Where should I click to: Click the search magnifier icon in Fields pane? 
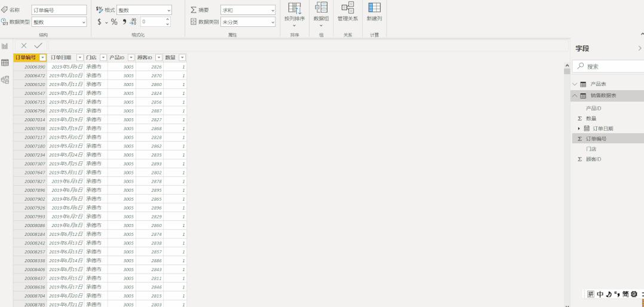pos(580,66)
